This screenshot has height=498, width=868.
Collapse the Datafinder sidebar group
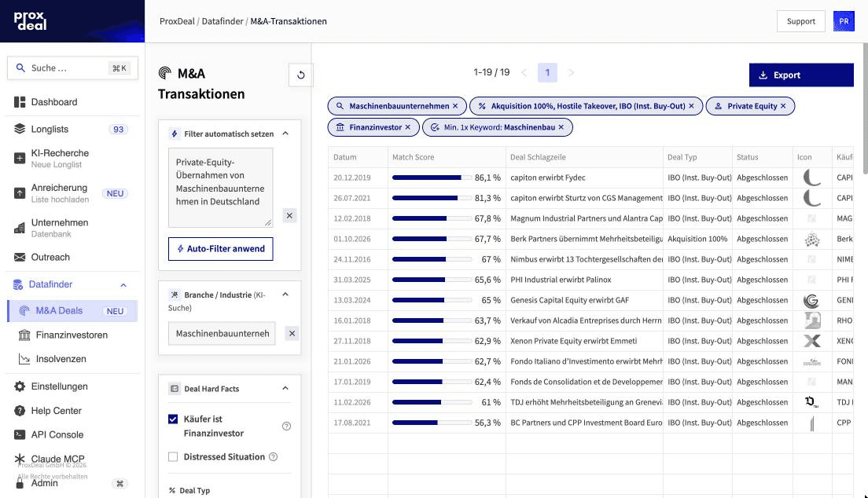click(x=123, y=285)
